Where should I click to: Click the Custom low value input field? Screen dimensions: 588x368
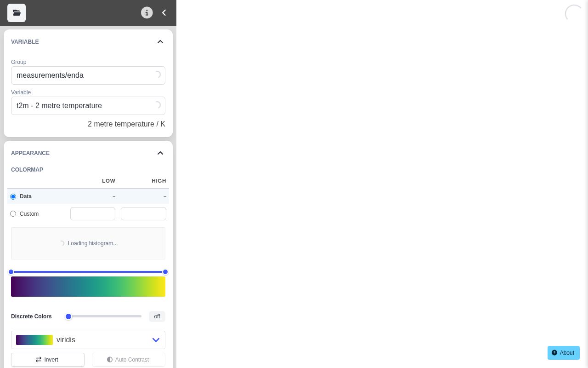[93, 214]
